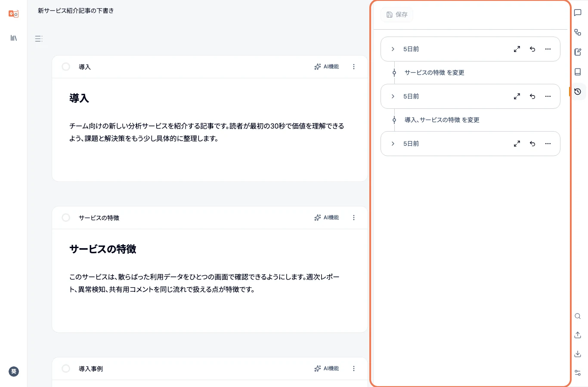Toggle the 導入 card status circle

pyautogui.click(x=66, y=67)
